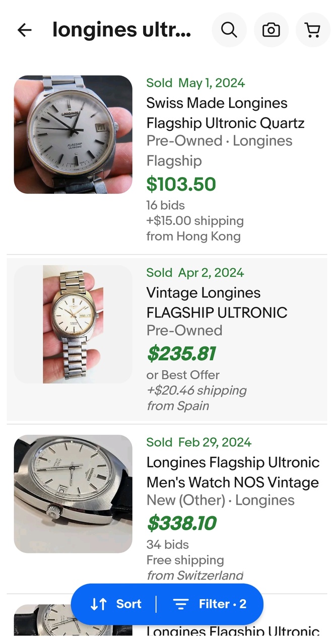Tap the $338.10 sold price
This screenshot has height=644, width=334.
[181, 523]
